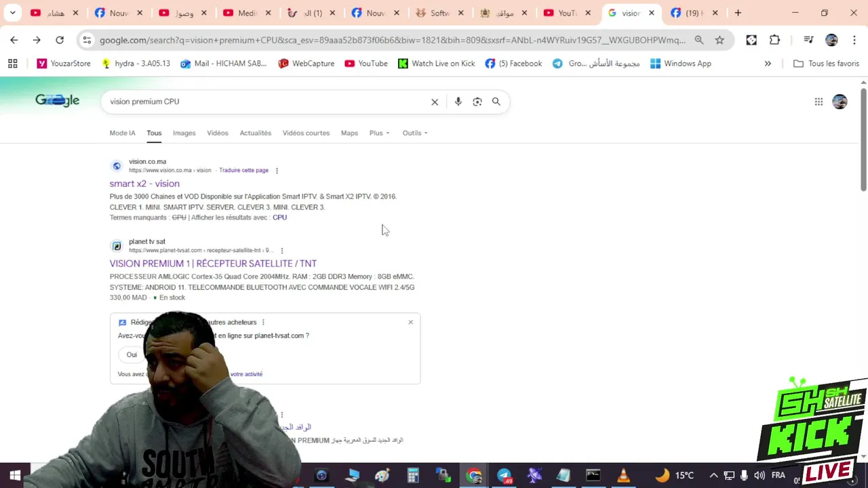The image size is (868, 488).
Task: Open the YouzarStore bookmark
Action: pyautogui.click(x=64, y=64)
